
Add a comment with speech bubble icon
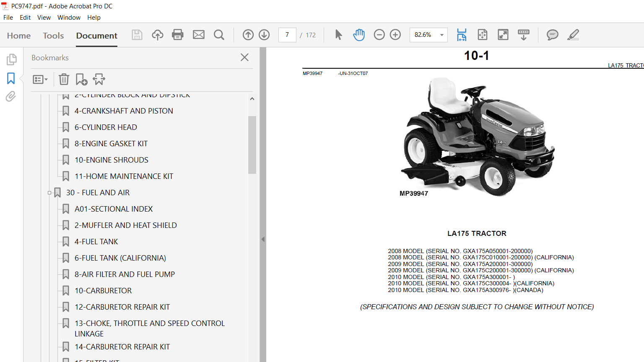click(553, 35)
